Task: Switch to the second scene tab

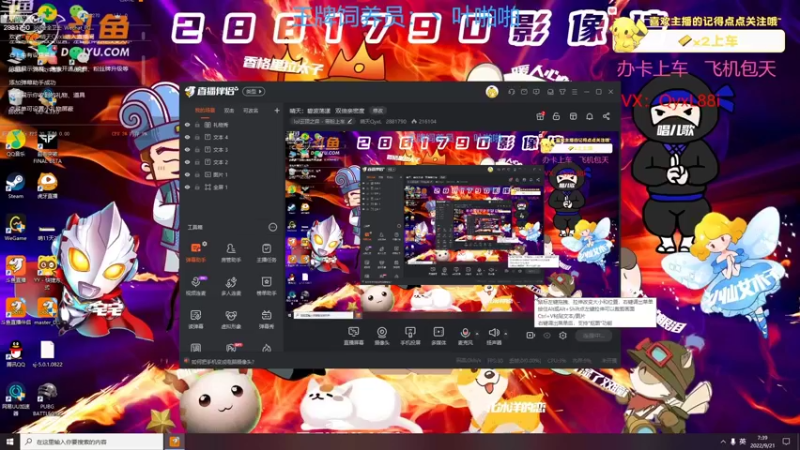Action: [x=229, y=110]
